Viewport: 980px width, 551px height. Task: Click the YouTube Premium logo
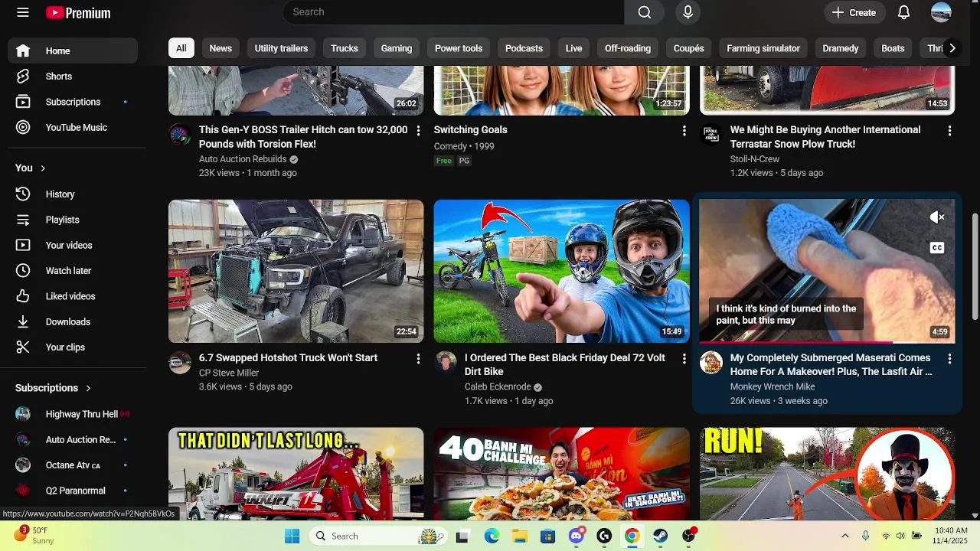tap(78, 13)
